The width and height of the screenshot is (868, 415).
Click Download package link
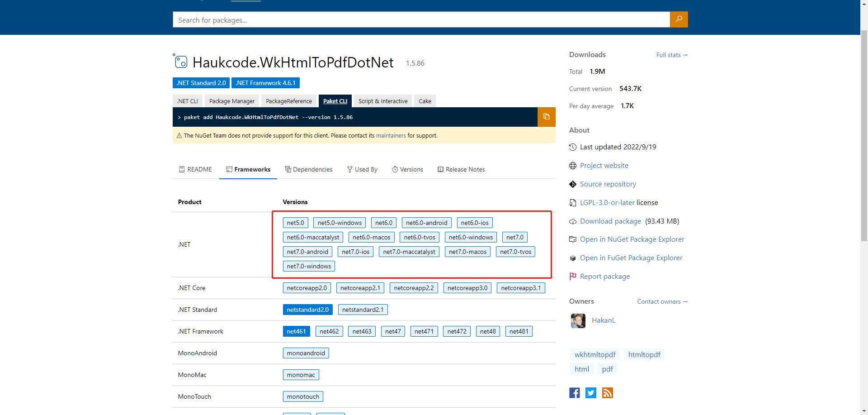point(610,221)
